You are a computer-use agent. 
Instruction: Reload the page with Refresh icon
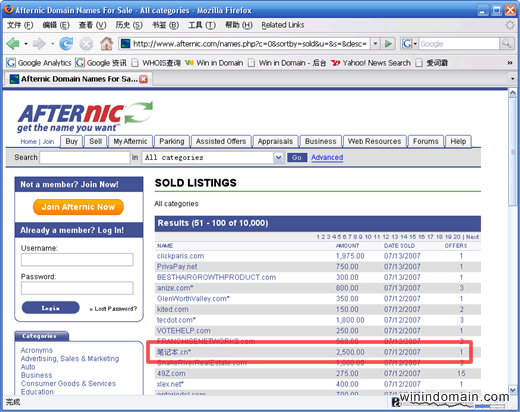tap(66, 44)
